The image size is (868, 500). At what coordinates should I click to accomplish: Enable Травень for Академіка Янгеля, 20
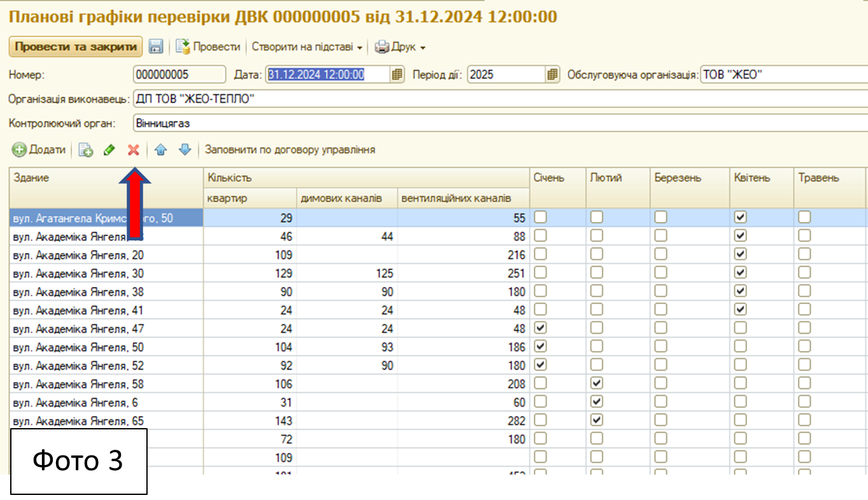coord(804,254)
